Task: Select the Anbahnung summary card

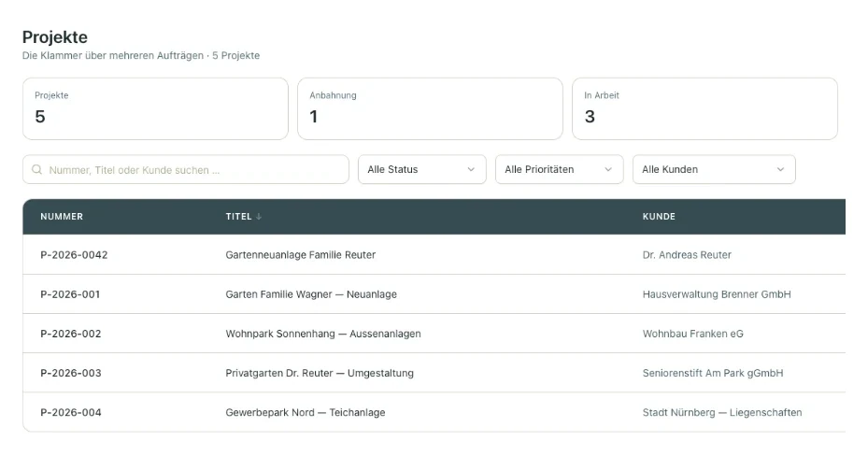Action: click(430, 108)
